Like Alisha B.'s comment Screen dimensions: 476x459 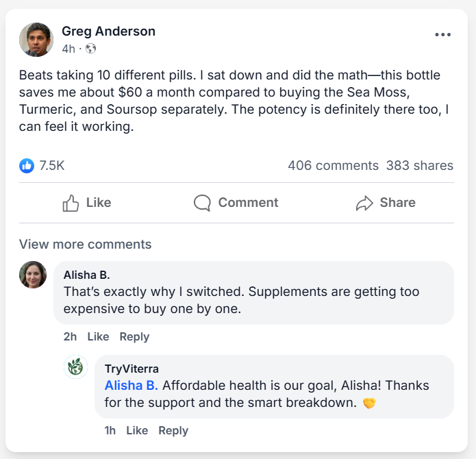tap(98, 336)
